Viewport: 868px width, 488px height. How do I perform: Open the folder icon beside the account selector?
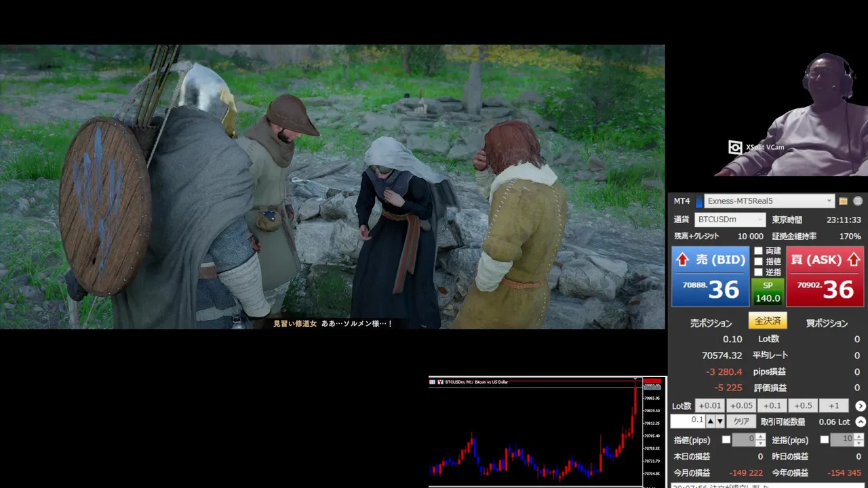tap(843, 201)
